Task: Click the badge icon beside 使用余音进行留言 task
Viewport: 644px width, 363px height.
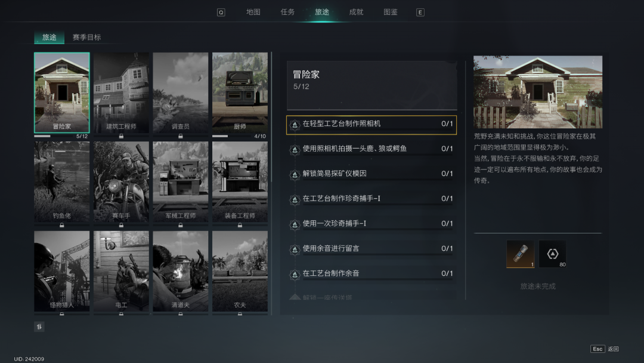Action: click(295, 248)
